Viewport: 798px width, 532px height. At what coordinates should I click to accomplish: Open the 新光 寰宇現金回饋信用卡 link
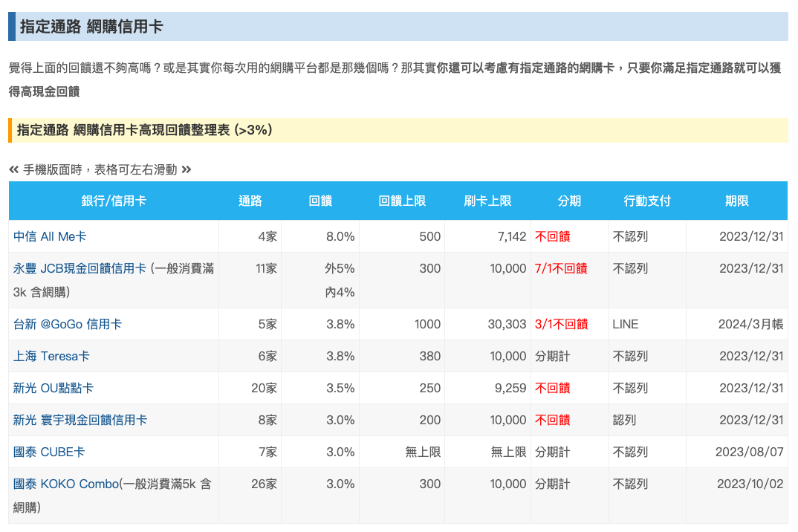(80, 421)
